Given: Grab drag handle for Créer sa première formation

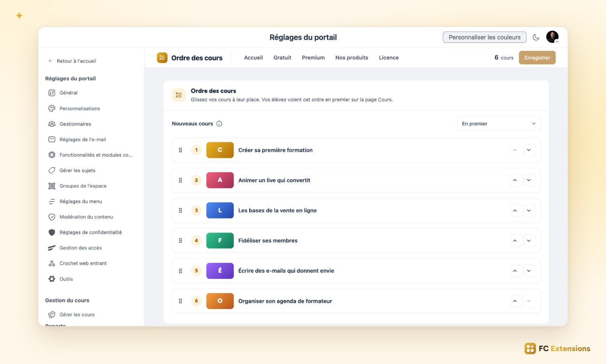Looking at the screenshot, I should 180,150.
